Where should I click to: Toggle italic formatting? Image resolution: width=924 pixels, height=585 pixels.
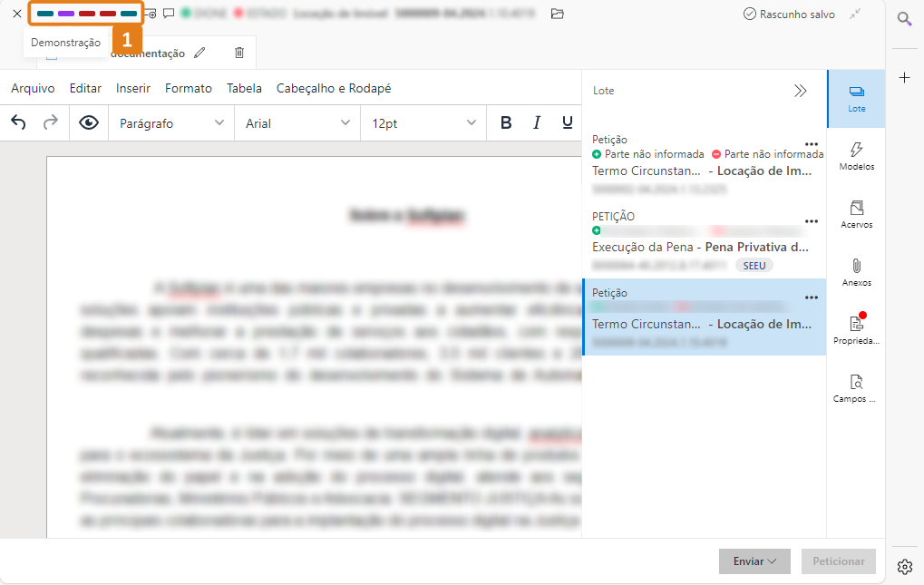(x=537, y=123)
